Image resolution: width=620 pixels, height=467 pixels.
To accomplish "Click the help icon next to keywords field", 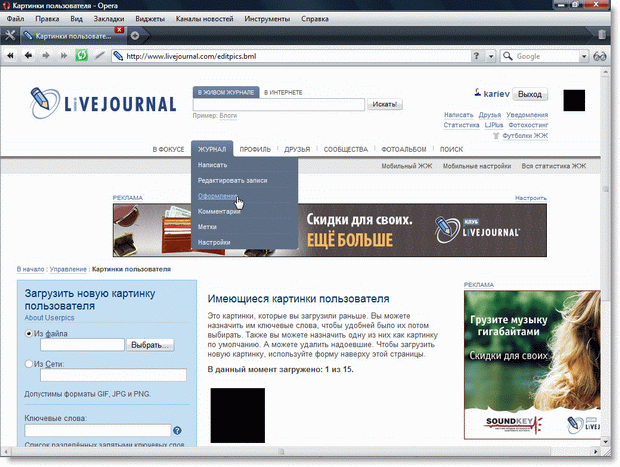I will 178,430.
